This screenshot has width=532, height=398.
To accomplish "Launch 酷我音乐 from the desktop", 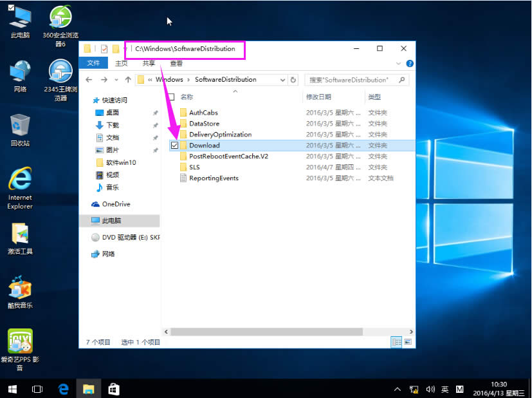I will click(19, 288).
